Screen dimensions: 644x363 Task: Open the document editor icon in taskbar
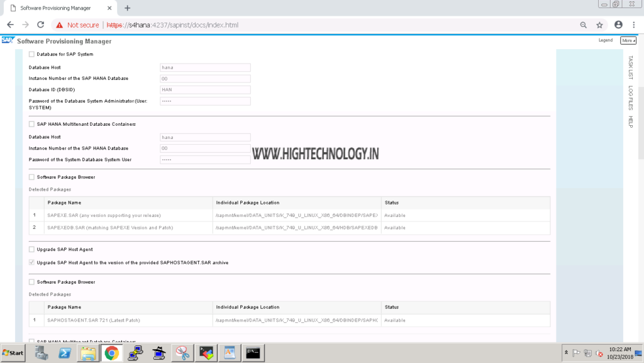click(229, 353)
